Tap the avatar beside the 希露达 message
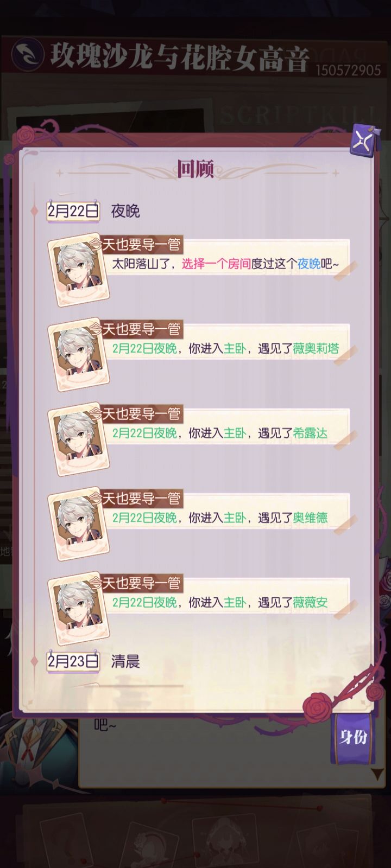Screen dimensions: 391x868 point(79,439)
